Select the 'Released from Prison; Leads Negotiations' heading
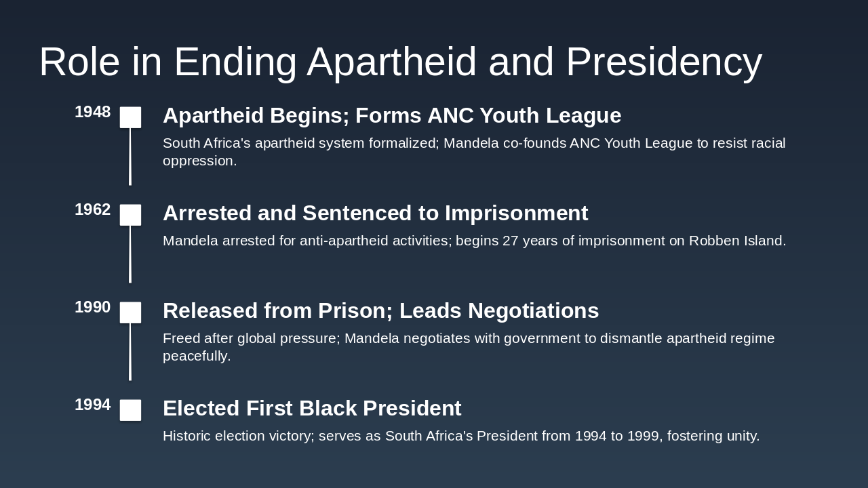868x488 pixels. point(380,311)
